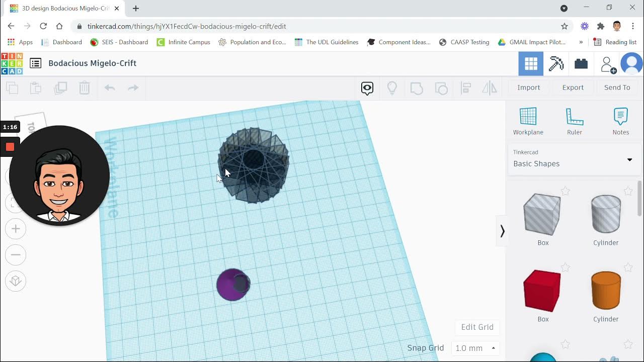Click the Align tool icon
The height and width of the screenshot is (362, 644).
point(466,88)
